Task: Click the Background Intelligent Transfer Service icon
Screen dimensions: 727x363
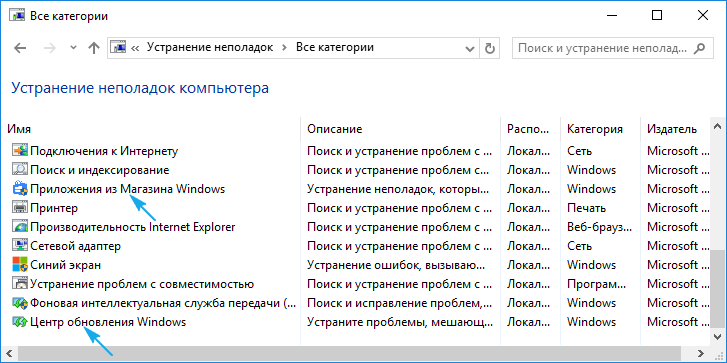Action: coord(19,303)
